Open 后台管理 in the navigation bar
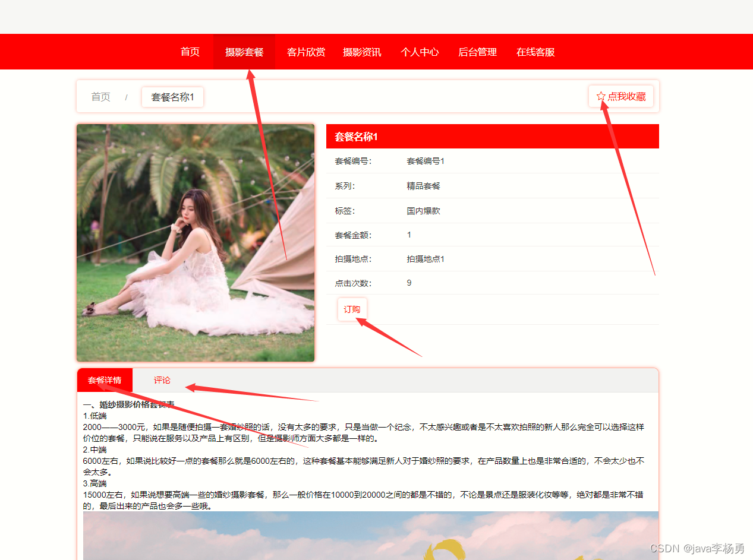This screenshot has width=753, height=560. click(477, 52)
